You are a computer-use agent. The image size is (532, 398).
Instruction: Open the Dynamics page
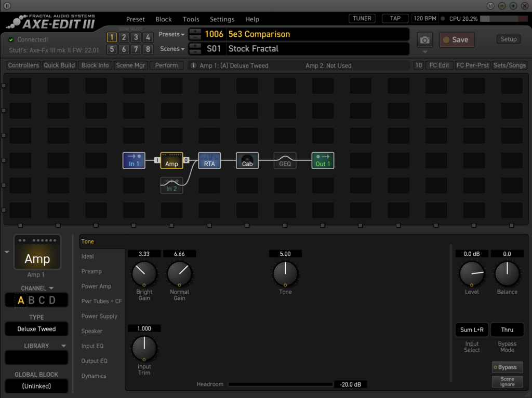94,376
